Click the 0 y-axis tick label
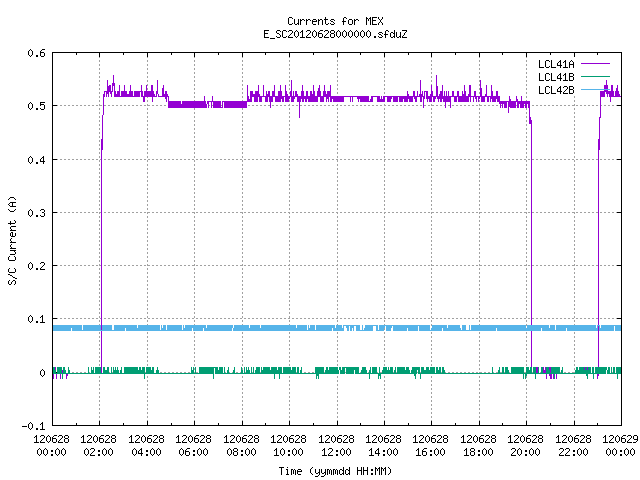The height and width of the screenshot is (480, 640). pyautogui.click(x=42, y=373)
